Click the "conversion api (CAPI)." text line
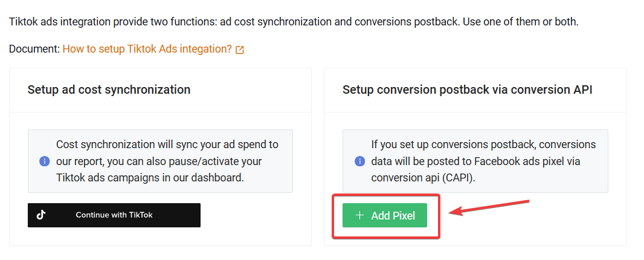 pos(423,178)
